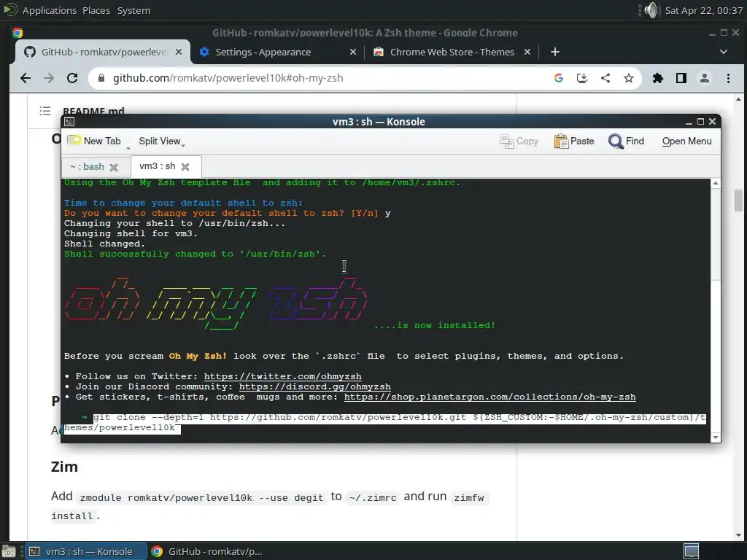Open the Places menu
Image resolution: width=747 pixels, height=560 pixels.
[96, 10]
